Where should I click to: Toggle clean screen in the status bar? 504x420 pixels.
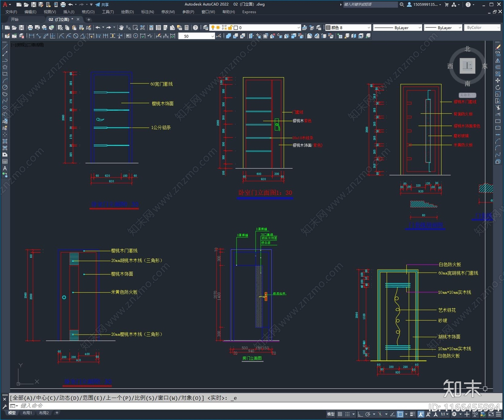tap(491, 414)
